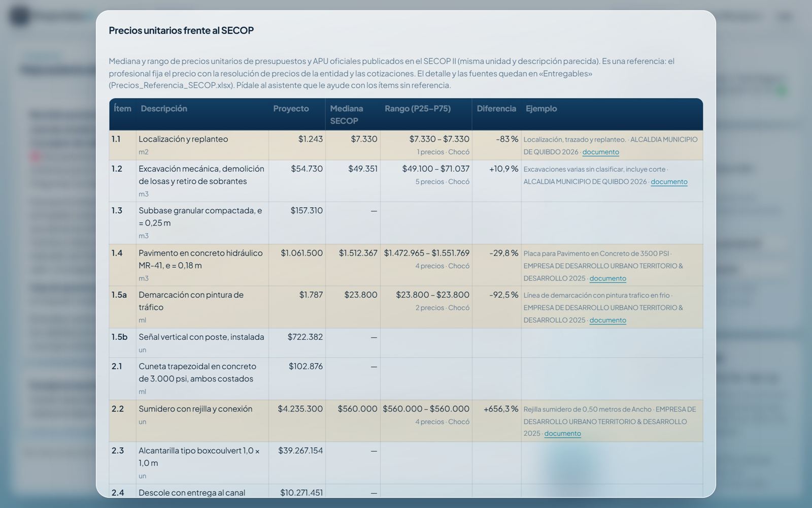This screenshot has height=508, width=812.
Task: Click "Sumidero con rejilla y conexión" description
Action: point(195,408)
